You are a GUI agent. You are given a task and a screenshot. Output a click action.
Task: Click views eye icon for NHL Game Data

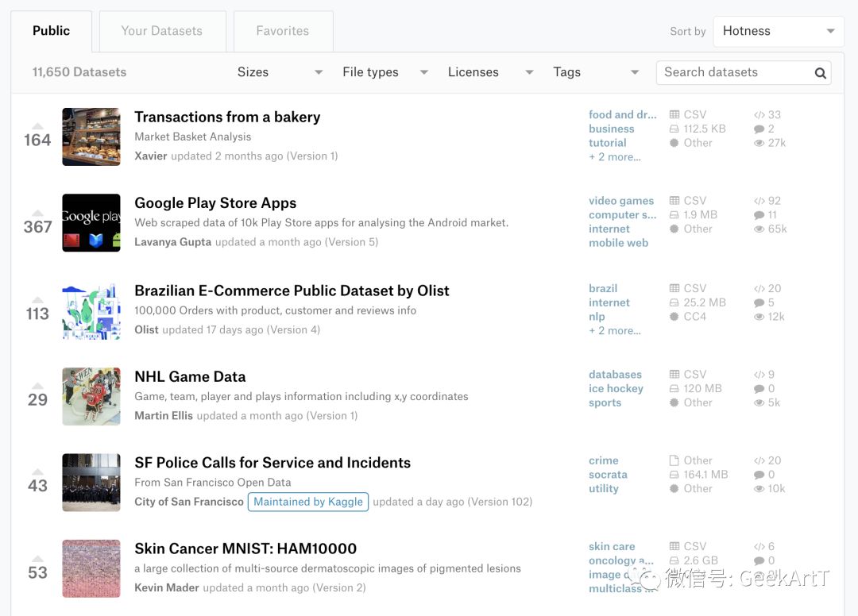[759, 402]
